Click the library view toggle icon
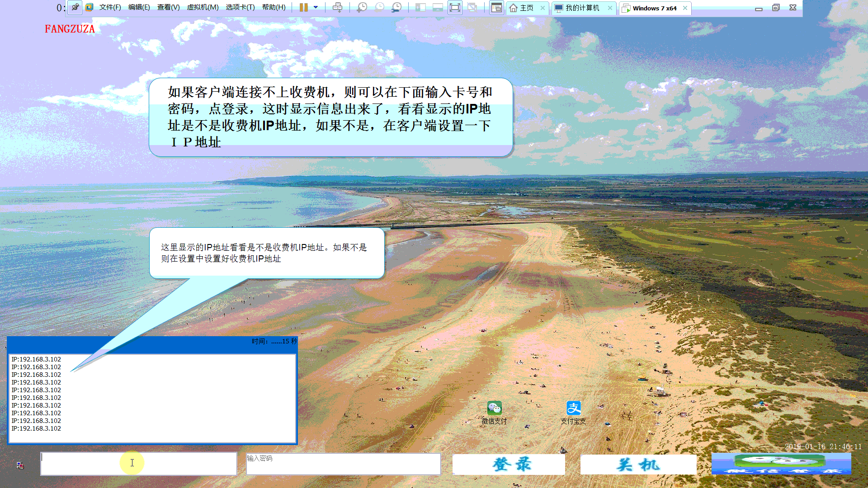 [x=496, y=7]
